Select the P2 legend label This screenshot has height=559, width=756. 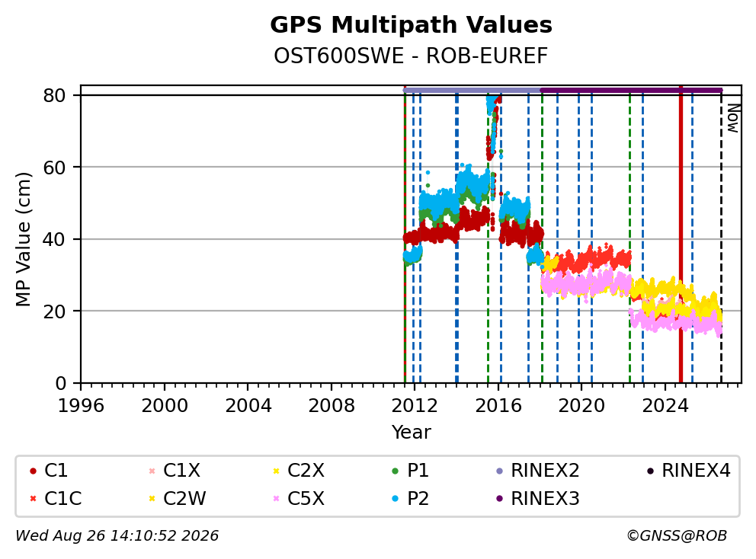(x=418, y=498)
